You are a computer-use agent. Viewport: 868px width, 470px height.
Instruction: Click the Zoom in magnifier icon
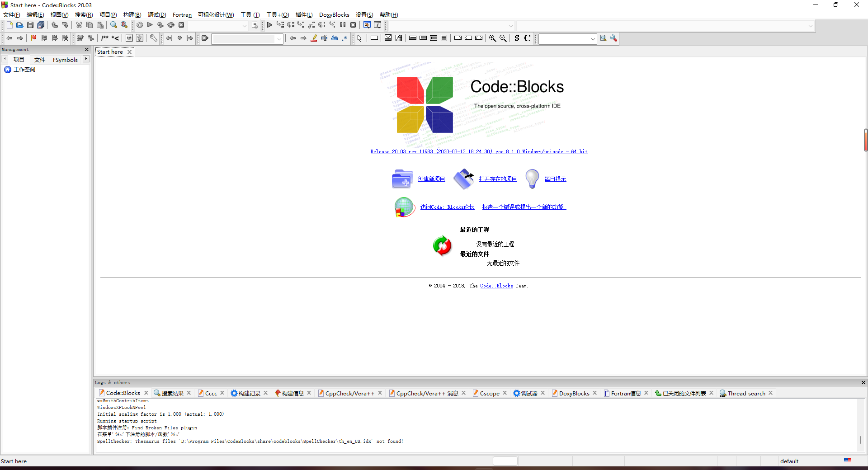point(492,38)
